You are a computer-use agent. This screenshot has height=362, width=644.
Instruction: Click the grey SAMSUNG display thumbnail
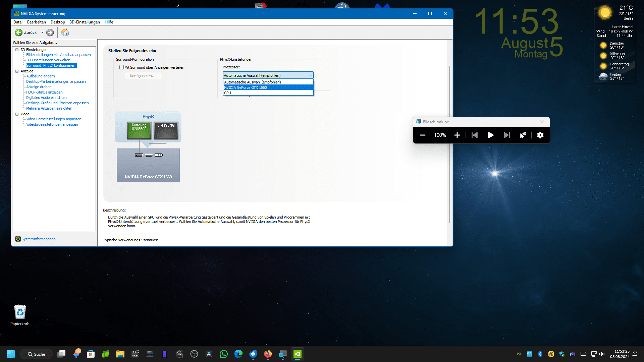[166, 131]
